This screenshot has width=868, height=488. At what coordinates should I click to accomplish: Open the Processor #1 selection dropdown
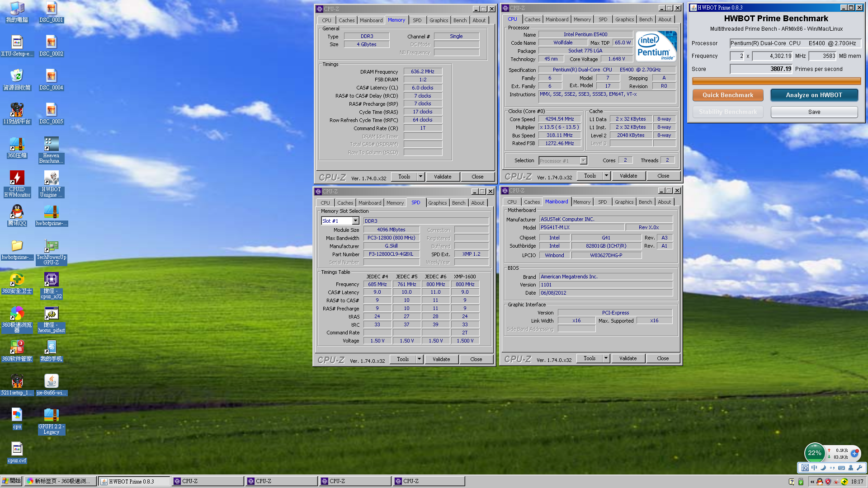pos(583,160)
